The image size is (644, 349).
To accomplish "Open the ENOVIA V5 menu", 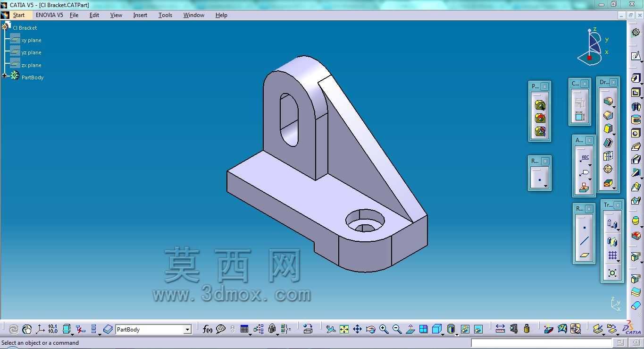I will (x=49, y=15).
